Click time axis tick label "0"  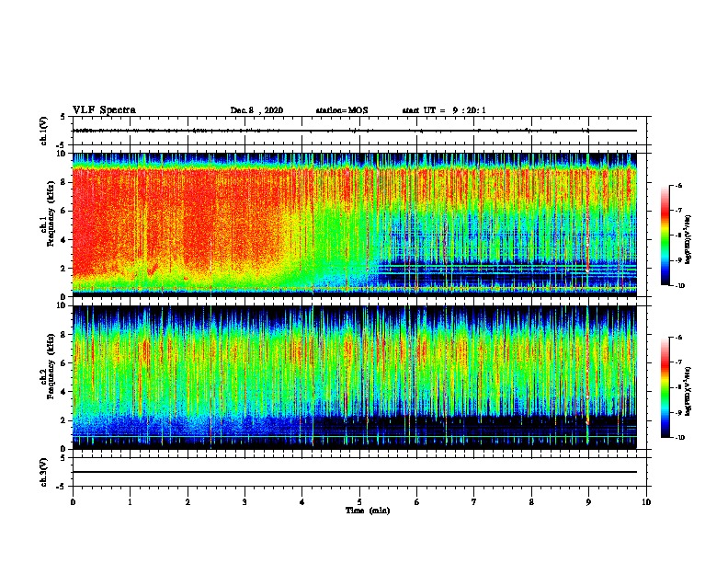tap(73, 502)
